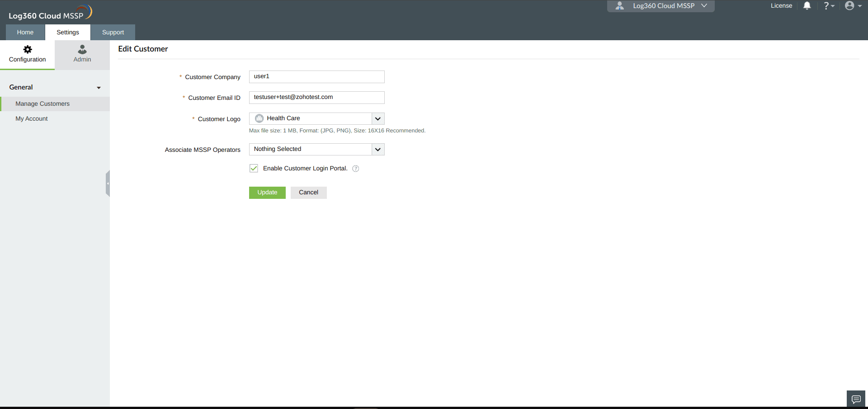Screen dimensions: 868x409
Task: Open the user profile account icon
Action: click(851, 6)
